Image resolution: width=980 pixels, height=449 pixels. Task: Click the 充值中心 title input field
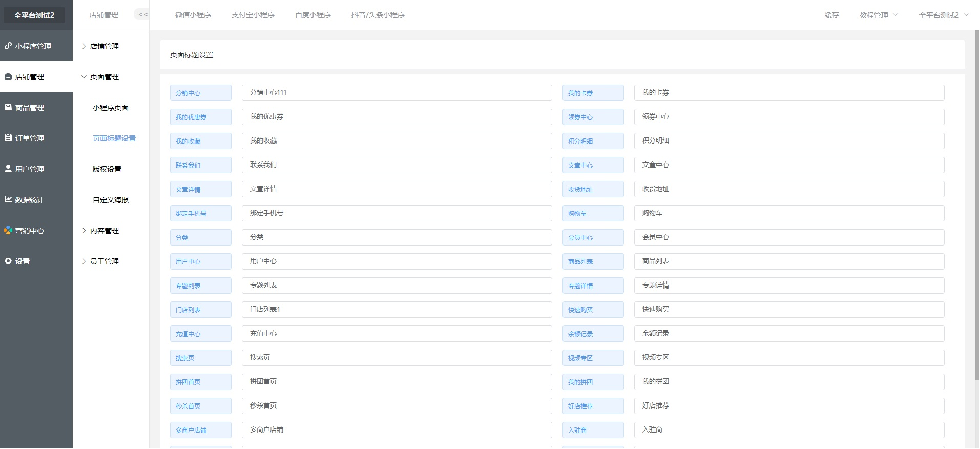[397, 334]
